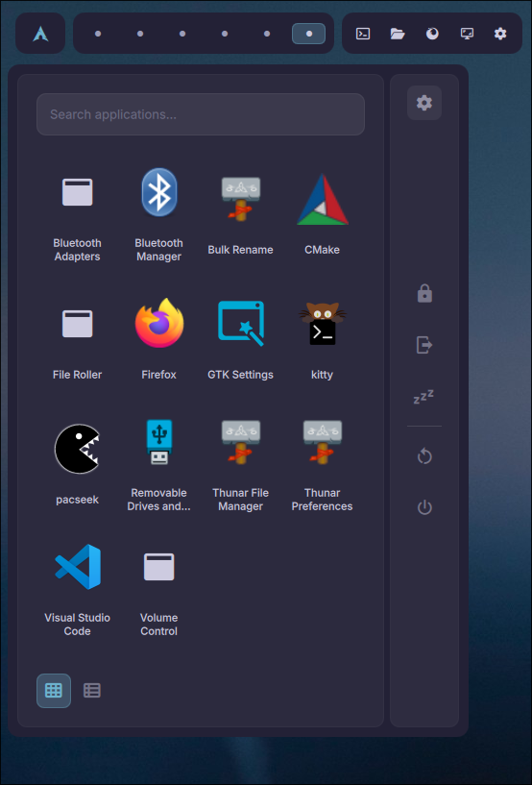Open file manager folder icon in top bar
The height and width of the screenshot is (785, 532).
398,34
